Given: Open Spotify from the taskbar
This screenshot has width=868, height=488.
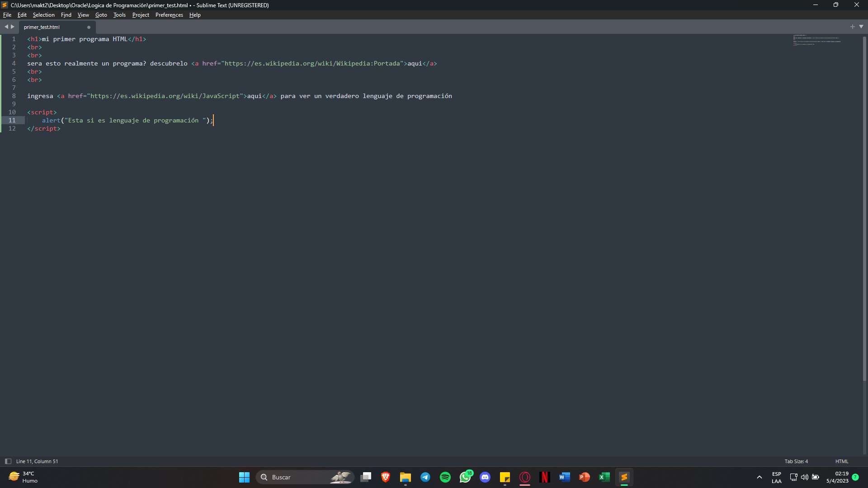Looking at the screenshot, I should 445,477.
